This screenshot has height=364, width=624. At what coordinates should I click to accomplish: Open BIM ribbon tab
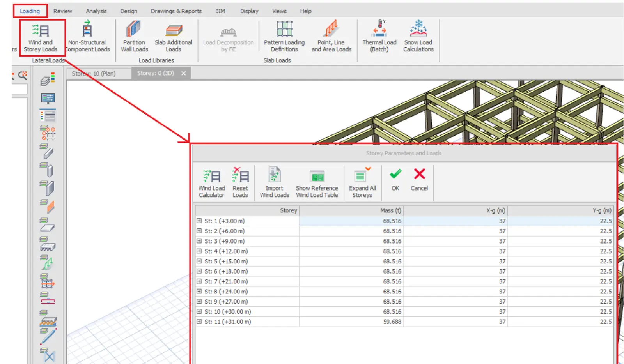pos(220,11)
